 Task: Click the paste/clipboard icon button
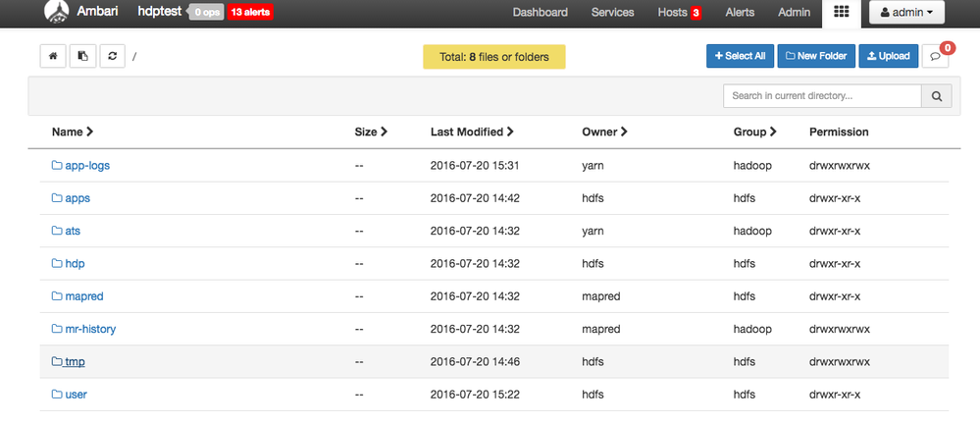(82, 56)
